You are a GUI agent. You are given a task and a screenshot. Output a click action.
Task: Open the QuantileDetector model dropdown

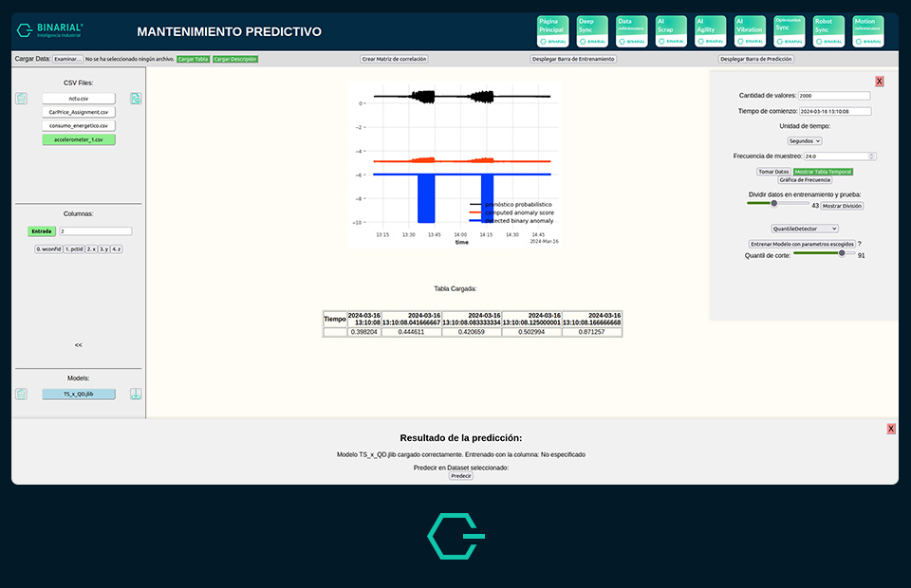point(805,229)
